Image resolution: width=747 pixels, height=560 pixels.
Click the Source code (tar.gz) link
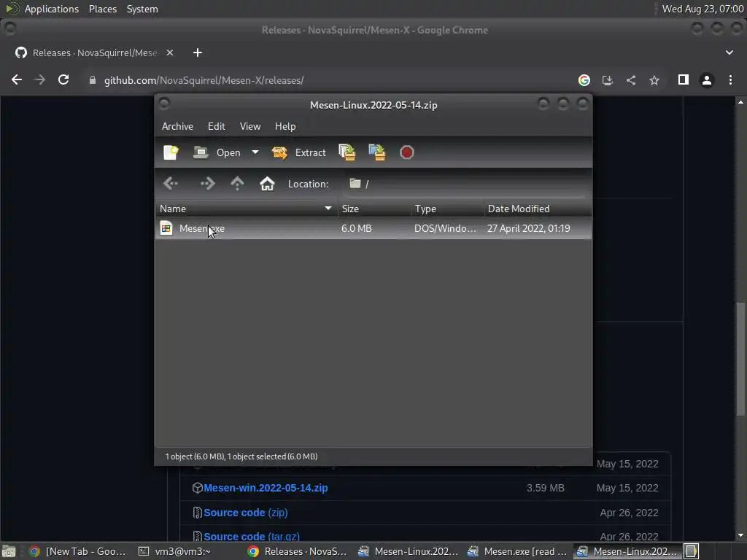pos(252,537)
